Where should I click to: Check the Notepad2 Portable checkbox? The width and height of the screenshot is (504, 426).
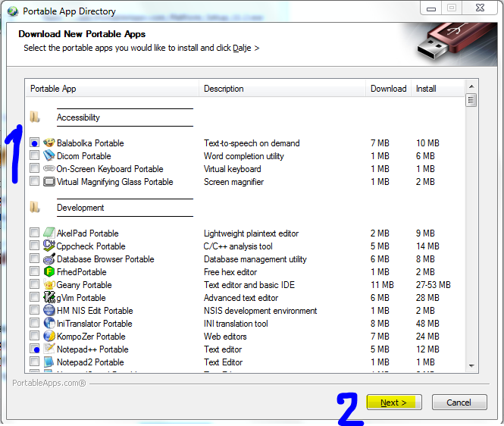tap(34, 362)
